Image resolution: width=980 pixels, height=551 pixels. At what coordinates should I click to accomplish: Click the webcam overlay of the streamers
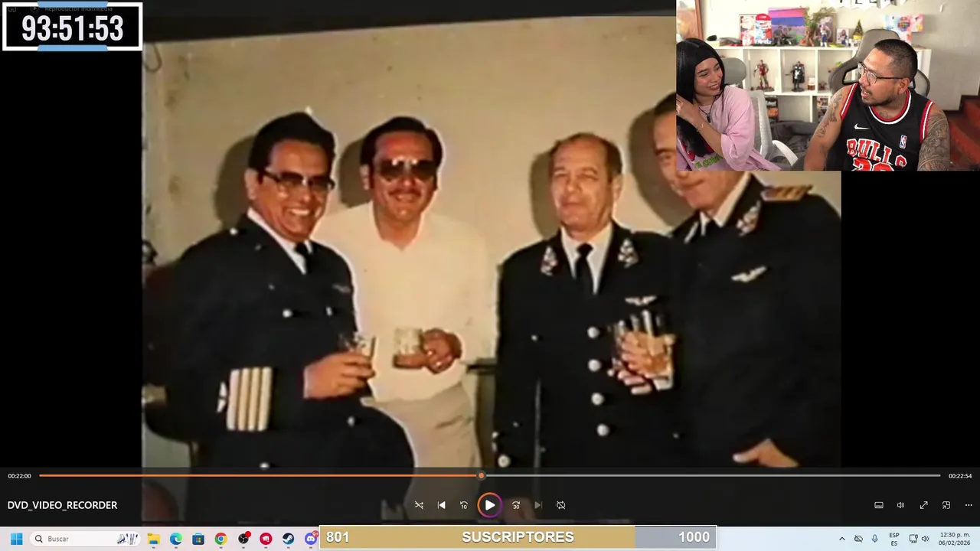(x=828, y=85)
